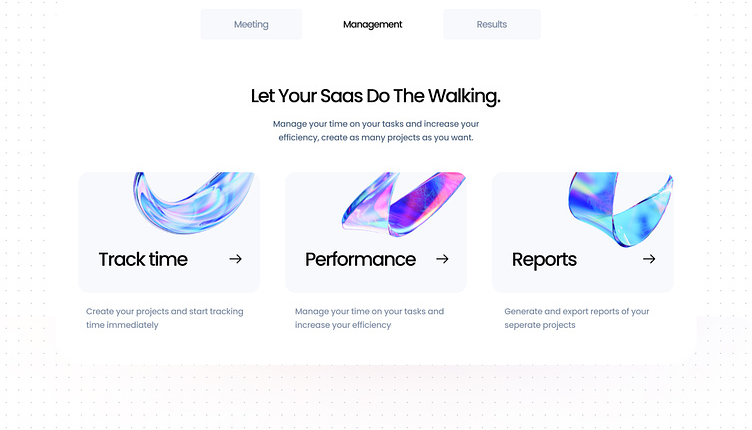Open the Performance card title
Image resolution: width=752 pixels, height=430 pixels.
click(x=360, y=260)
